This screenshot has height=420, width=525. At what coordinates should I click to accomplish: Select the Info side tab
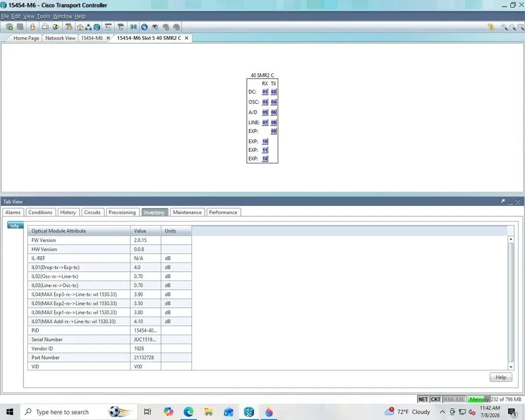tap(15, 226)
